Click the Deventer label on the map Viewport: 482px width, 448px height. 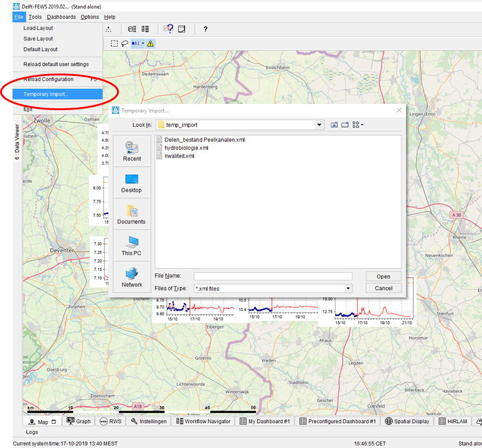tap(62, 250)
